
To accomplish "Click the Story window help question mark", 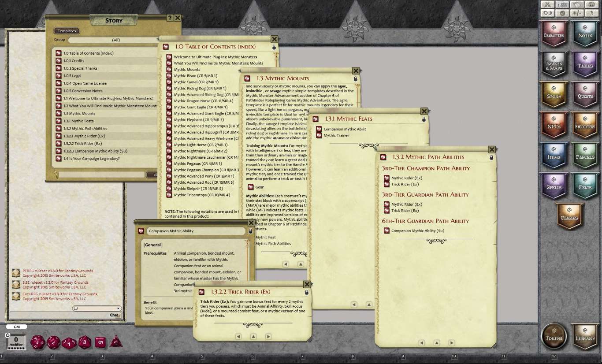I will click(170, 18).
